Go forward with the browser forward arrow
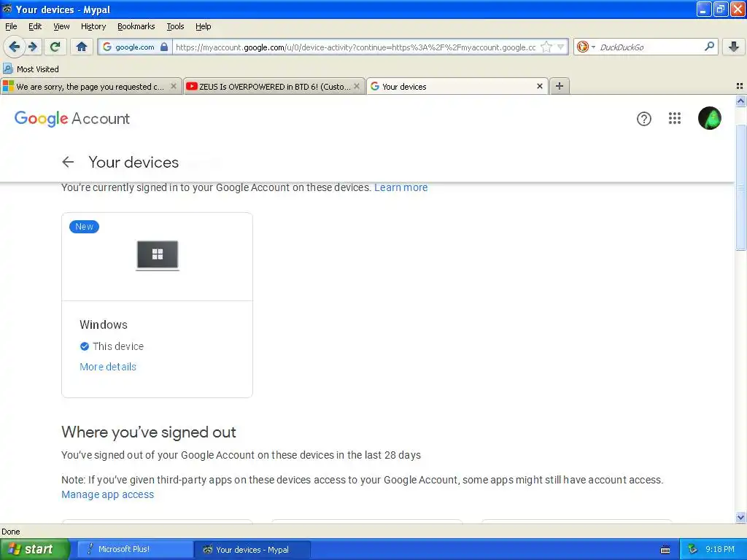 (34, 47)
